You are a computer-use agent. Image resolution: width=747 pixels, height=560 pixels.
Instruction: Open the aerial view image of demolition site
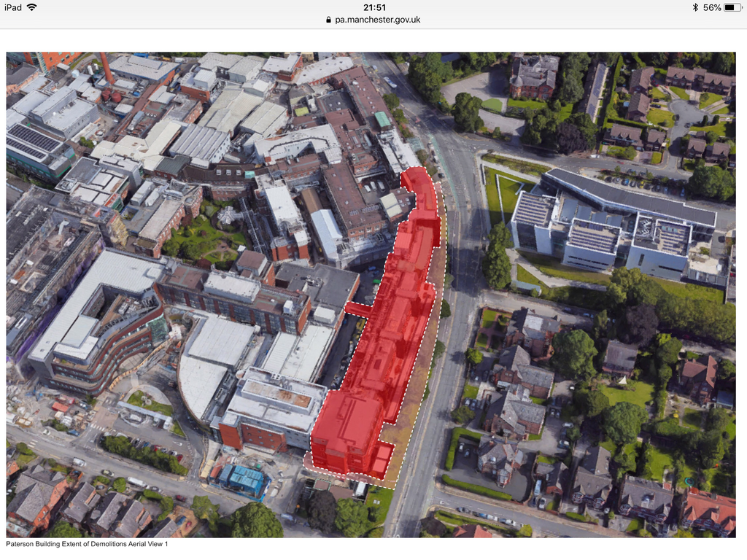(371, 295)
